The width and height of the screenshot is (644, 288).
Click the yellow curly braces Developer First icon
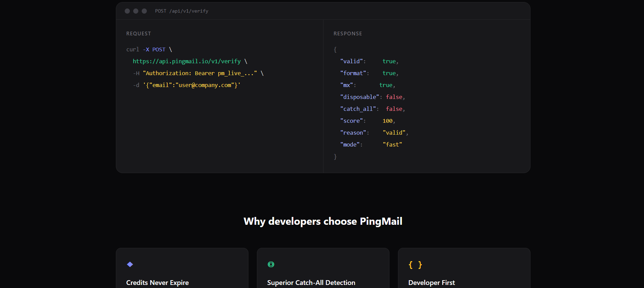[x=415, y=265]
